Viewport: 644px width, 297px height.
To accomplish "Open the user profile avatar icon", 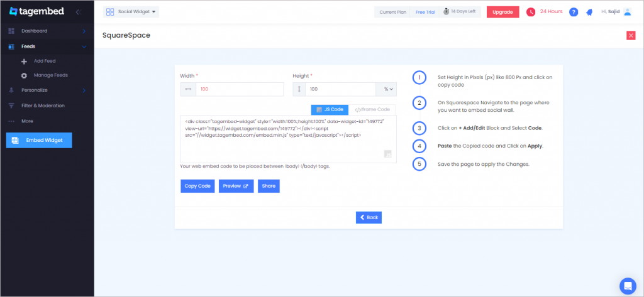I will 627,11.
